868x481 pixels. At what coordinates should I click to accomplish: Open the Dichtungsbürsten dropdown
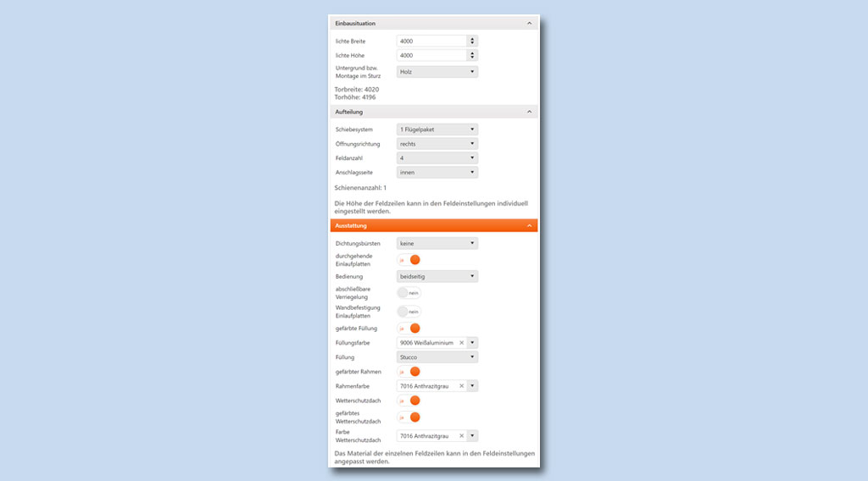tap(437, 244)
